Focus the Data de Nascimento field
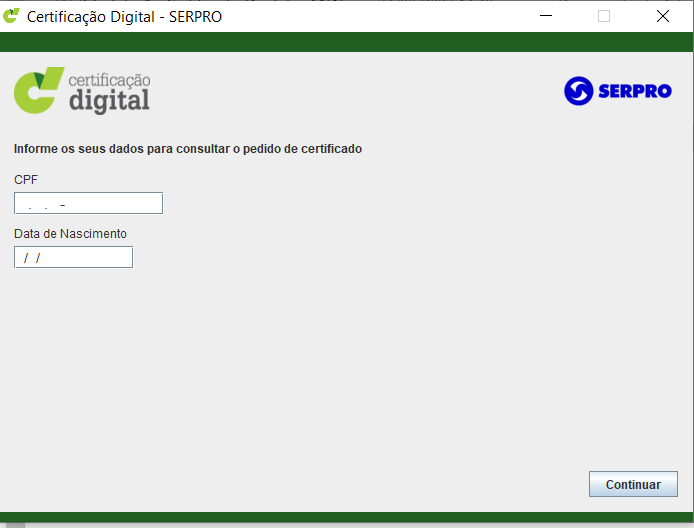 tap(73, 257)
